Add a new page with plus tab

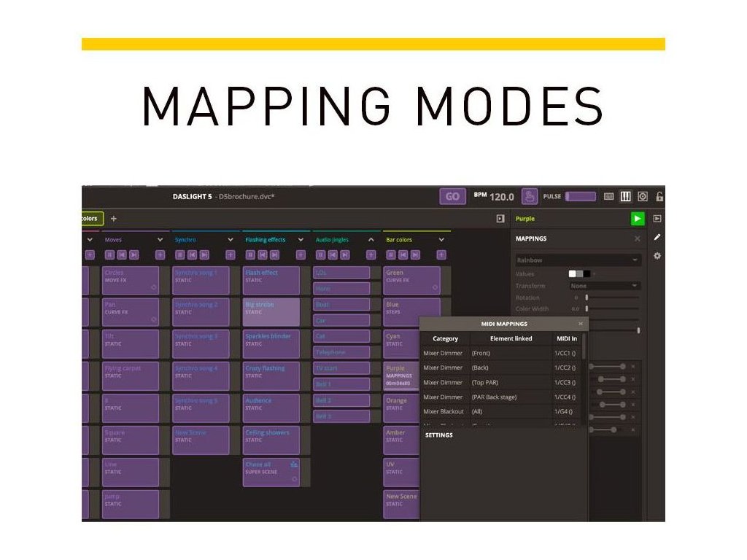coord(113,219)
